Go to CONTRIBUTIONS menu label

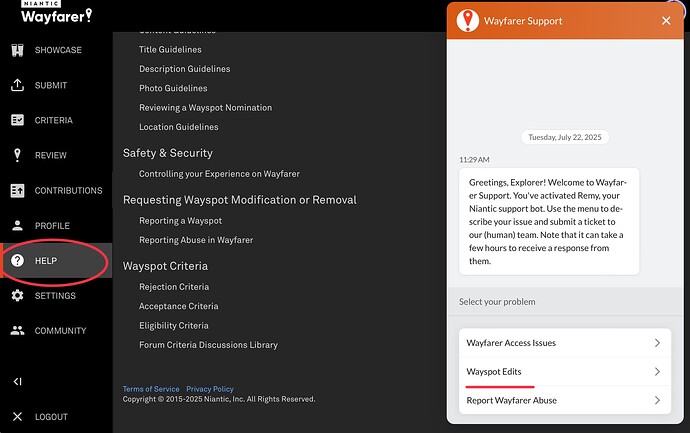click(69, 191)
